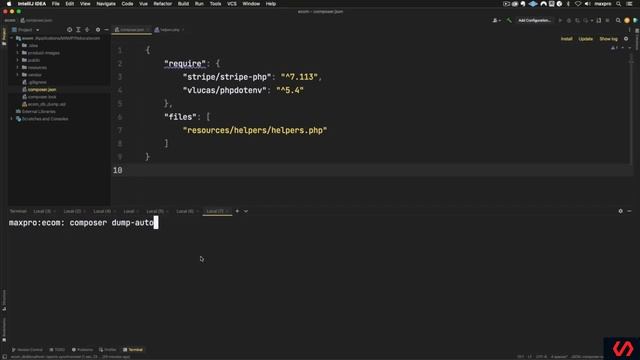This screenshot has width=640, height=360.
Task: Click the Update composer link
Action: (x=585, y=39)
